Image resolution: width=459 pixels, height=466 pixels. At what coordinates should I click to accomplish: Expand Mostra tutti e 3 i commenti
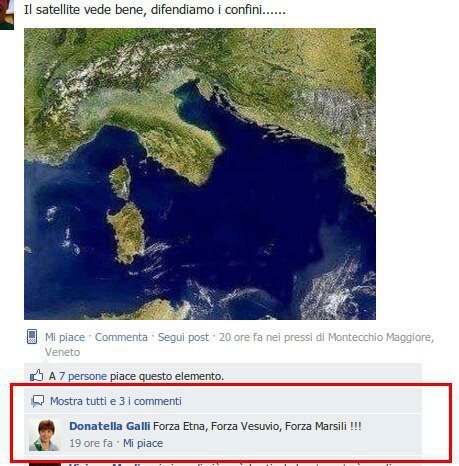tap(116, 401)
